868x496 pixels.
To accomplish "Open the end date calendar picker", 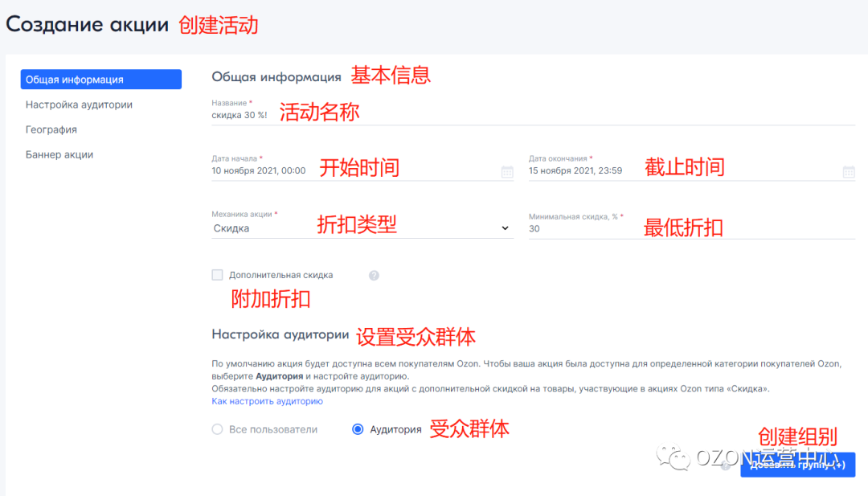I will (848, 170).
